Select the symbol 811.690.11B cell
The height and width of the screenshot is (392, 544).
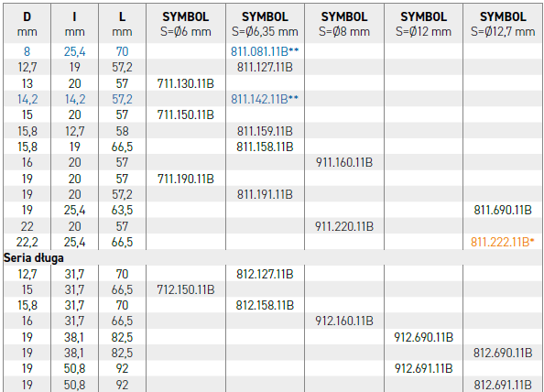click(503, 210)
